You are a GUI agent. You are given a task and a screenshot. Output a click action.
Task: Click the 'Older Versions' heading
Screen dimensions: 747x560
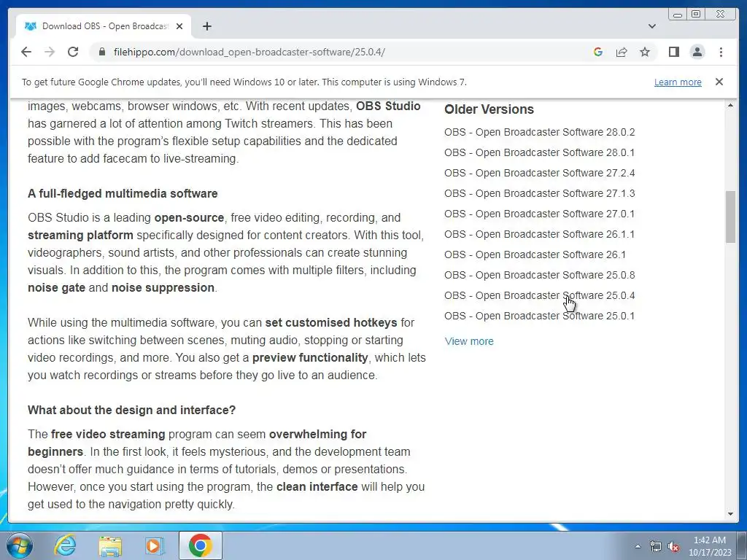489,109
